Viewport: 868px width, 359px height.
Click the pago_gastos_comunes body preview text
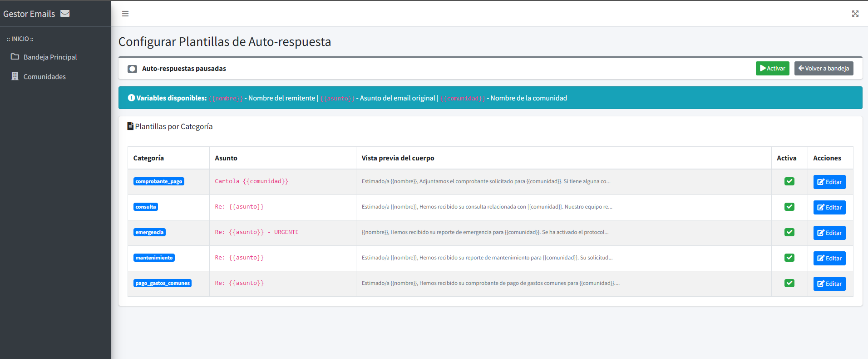[x=490, y=283]
